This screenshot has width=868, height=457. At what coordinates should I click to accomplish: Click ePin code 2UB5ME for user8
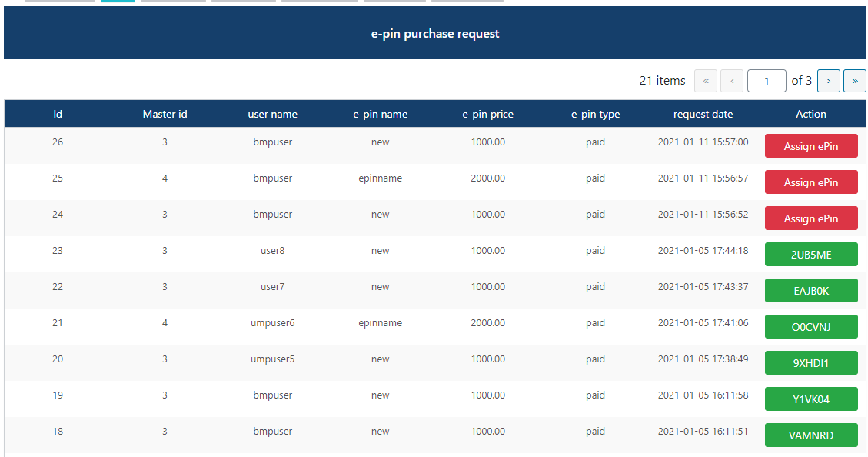coord(811,254)
